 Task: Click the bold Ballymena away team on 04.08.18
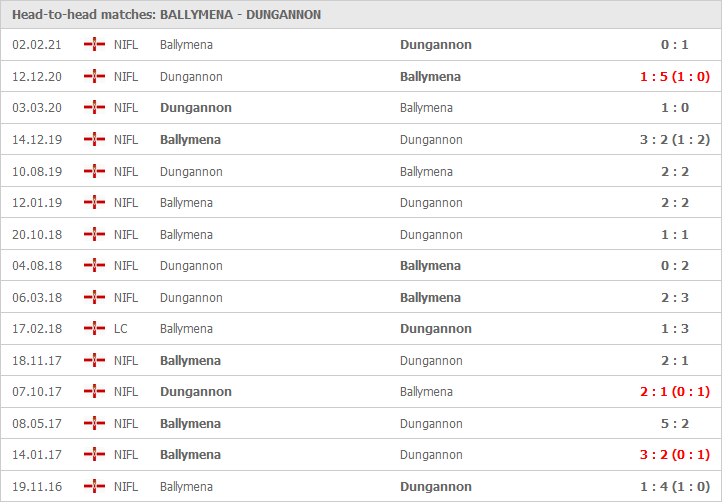pos(430,266)
